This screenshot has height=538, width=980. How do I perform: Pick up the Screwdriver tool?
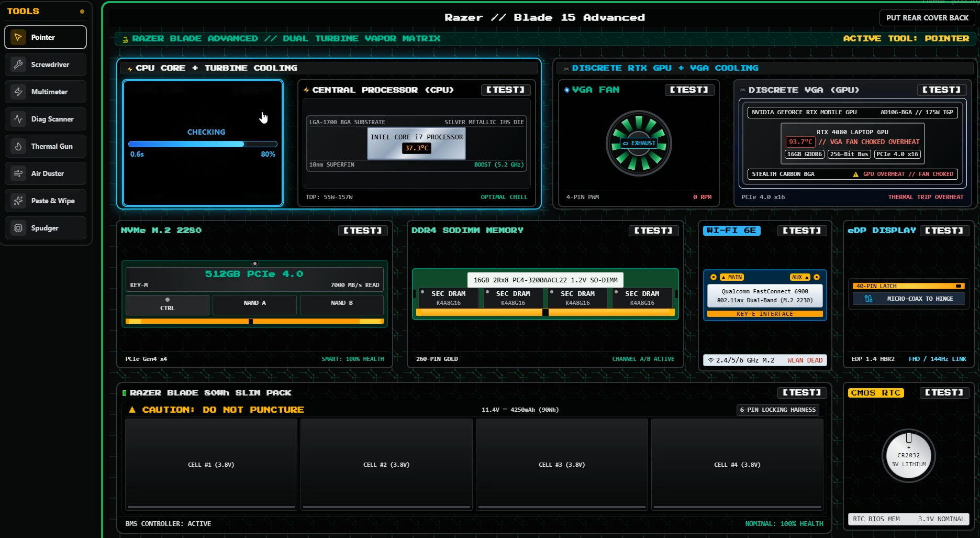click(x=46, y=64)
